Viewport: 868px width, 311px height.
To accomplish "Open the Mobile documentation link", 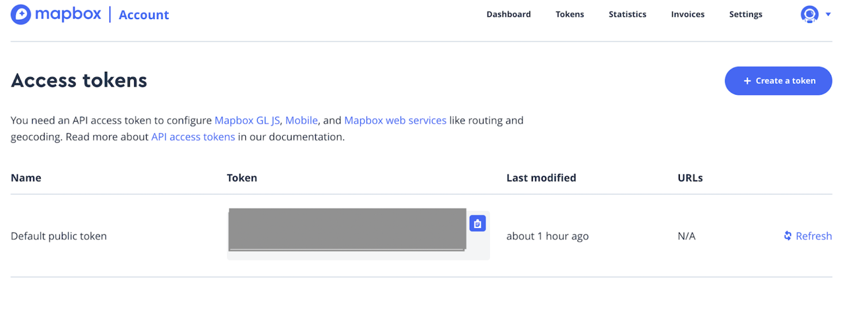I will point(301,120).
